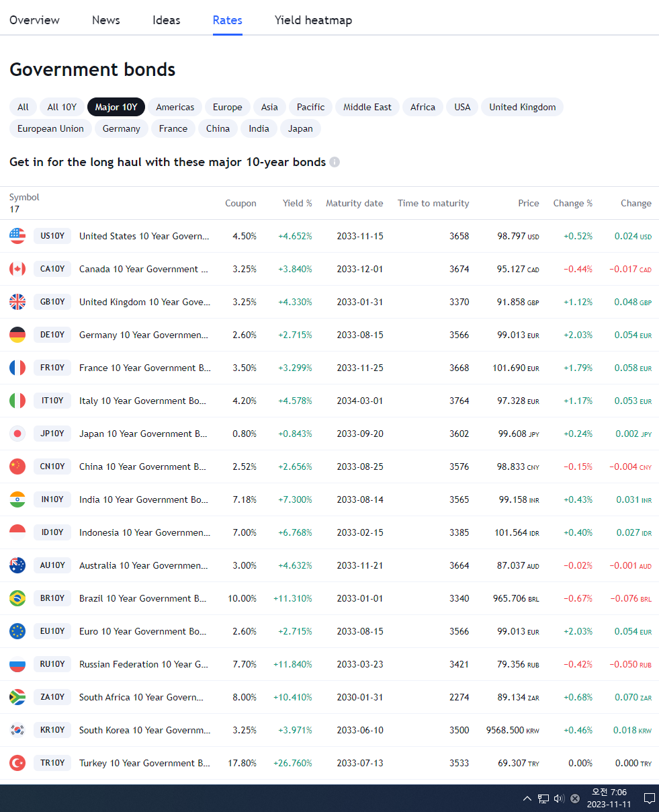This screenshot has width=659, height=812.
Task: Click the India flag icon
Action: click(17, 499)
